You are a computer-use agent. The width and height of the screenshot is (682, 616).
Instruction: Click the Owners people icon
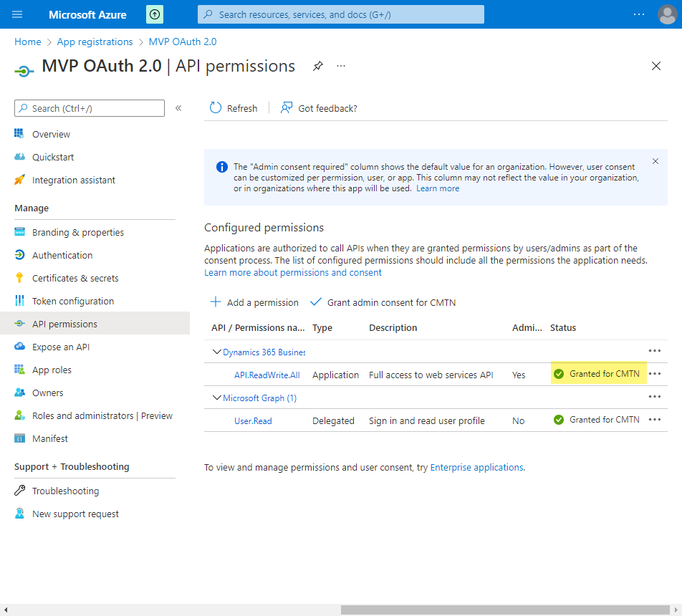click(x=19, y=393)
